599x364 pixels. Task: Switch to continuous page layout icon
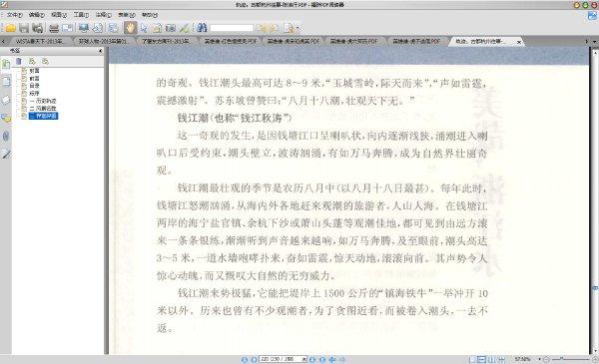point(482,359)
